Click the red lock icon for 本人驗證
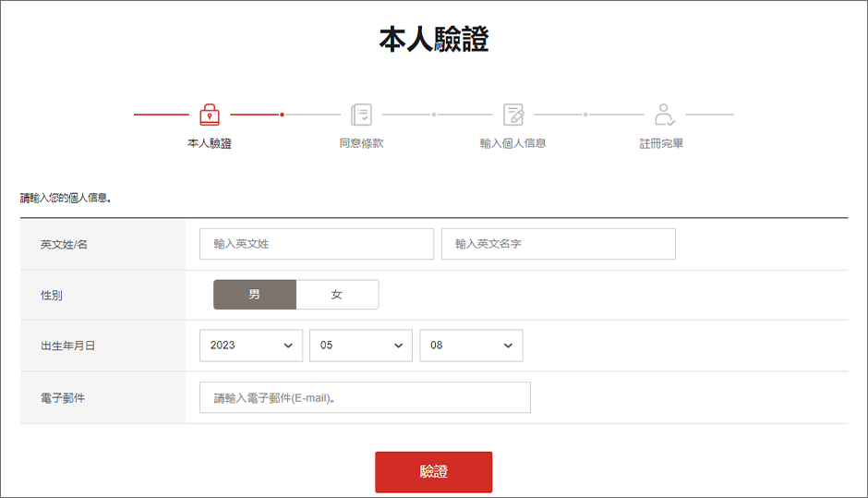The width and height of the screenshot is (868, 498). point(210,115)
